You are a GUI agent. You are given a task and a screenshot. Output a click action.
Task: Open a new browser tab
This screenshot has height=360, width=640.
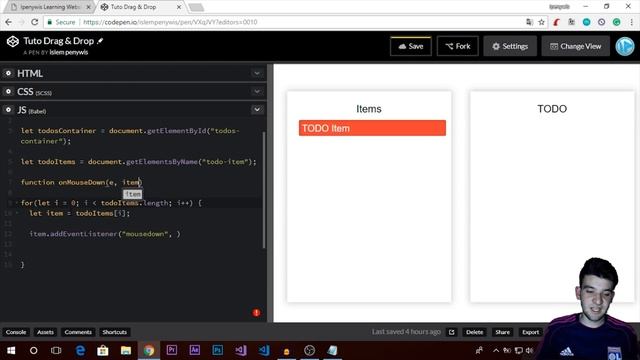point(196,7)
